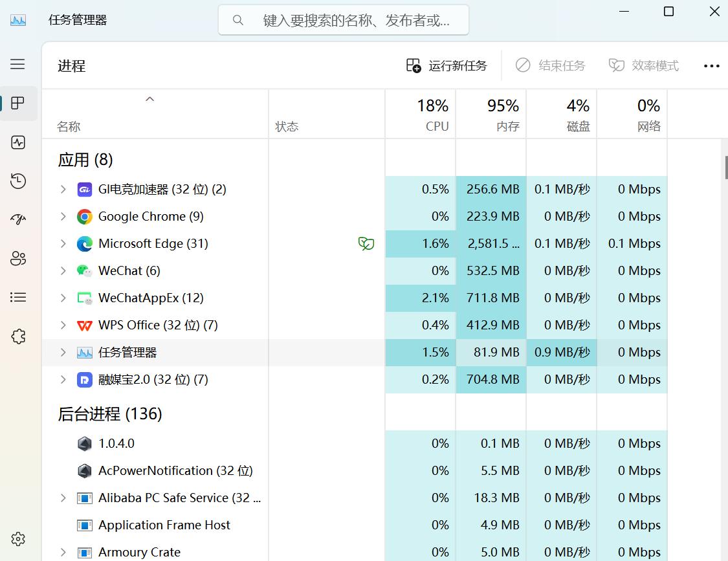Expand the Google Chrome process group
728x561 pixels.
(62, 216)
